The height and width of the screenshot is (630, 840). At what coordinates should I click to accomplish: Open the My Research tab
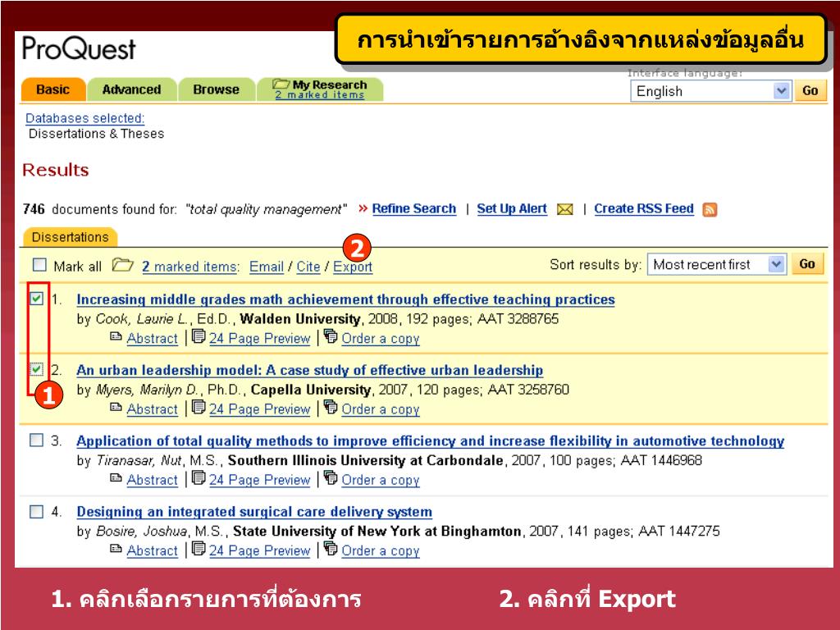(321, 89)
